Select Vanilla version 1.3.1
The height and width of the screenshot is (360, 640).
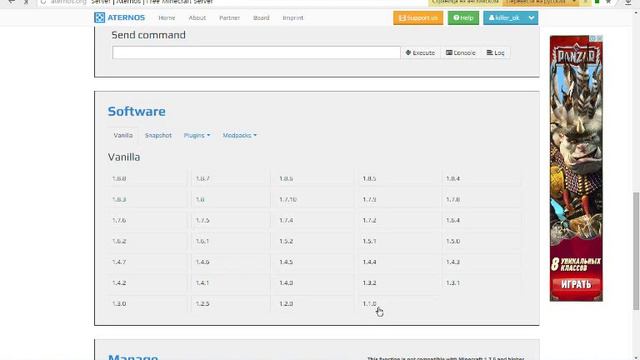pos(481,282)
